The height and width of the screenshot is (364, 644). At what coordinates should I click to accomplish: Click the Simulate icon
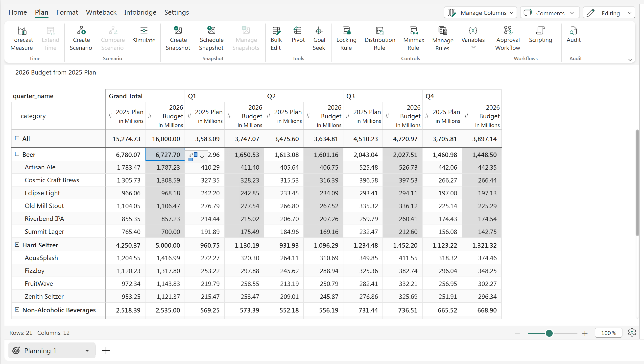(144, 31)
